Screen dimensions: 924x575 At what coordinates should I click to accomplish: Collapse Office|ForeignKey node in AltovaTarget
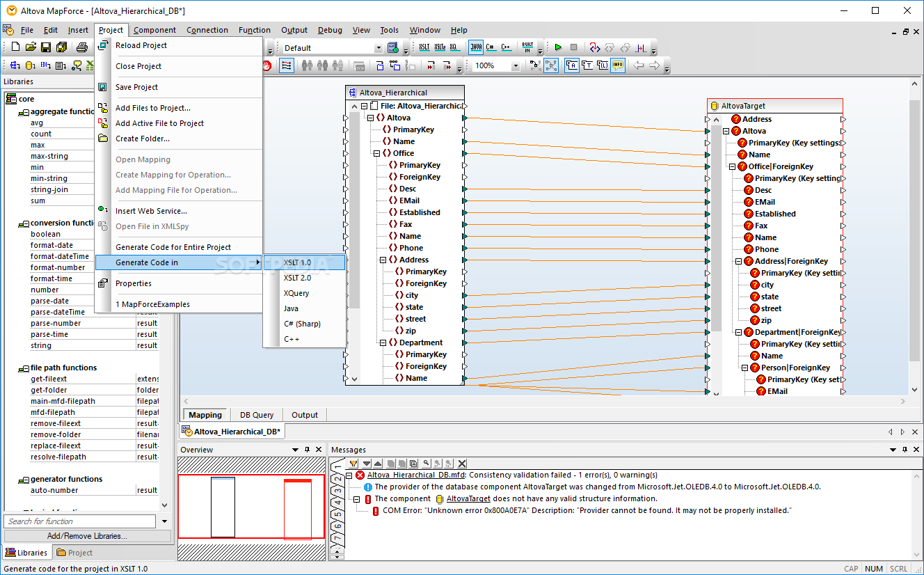click(732, 166)
